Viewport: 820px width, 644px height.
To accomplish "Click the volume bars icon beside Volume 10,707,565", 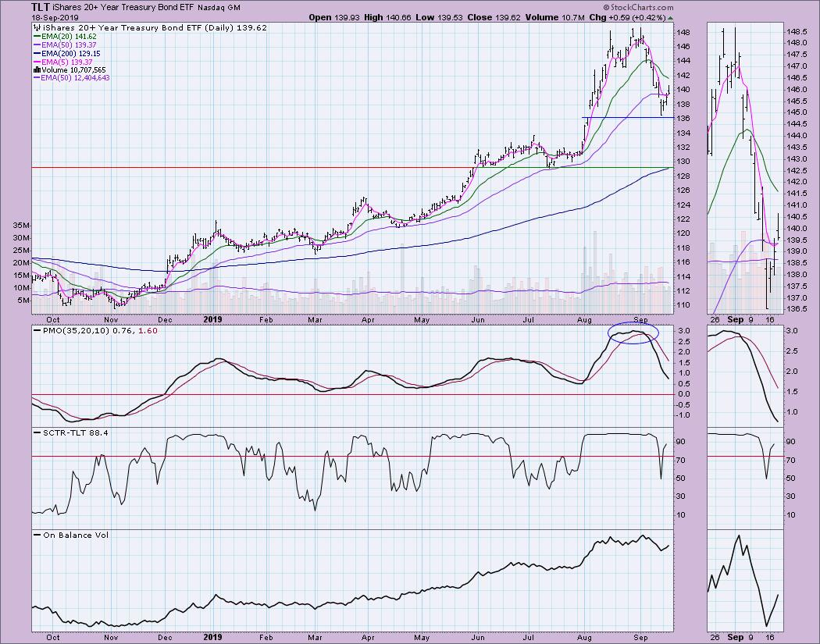I will pyautogui.click(x=37, y=69).
